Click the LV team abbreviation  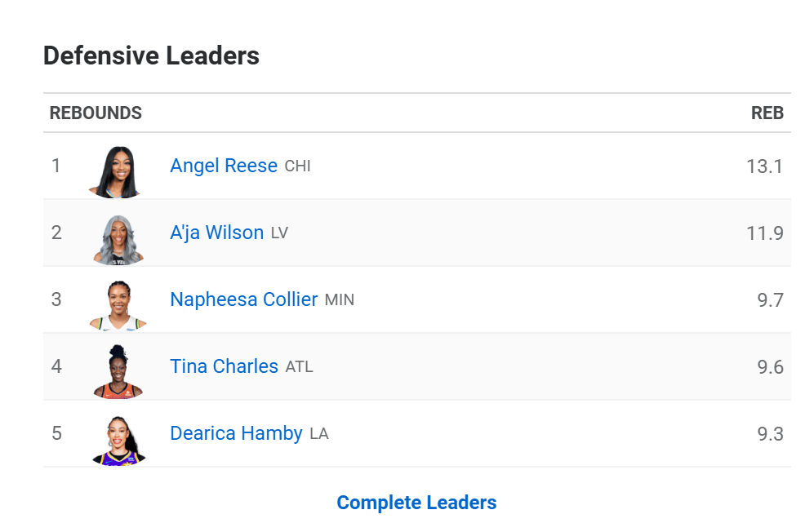(279, 233)
